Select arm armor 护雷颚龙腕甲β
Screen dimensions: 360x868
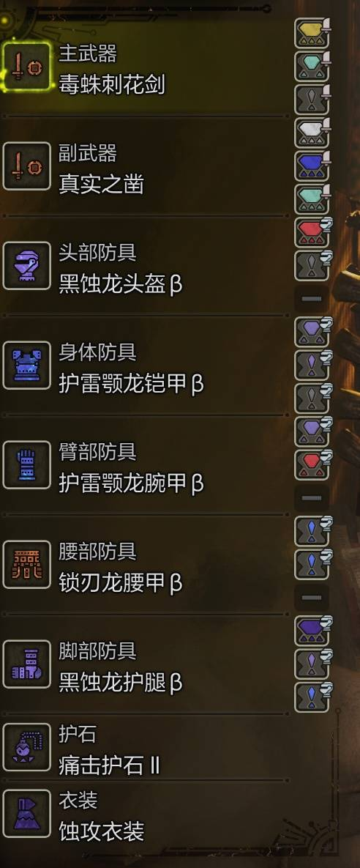click(x=131, y=483)
